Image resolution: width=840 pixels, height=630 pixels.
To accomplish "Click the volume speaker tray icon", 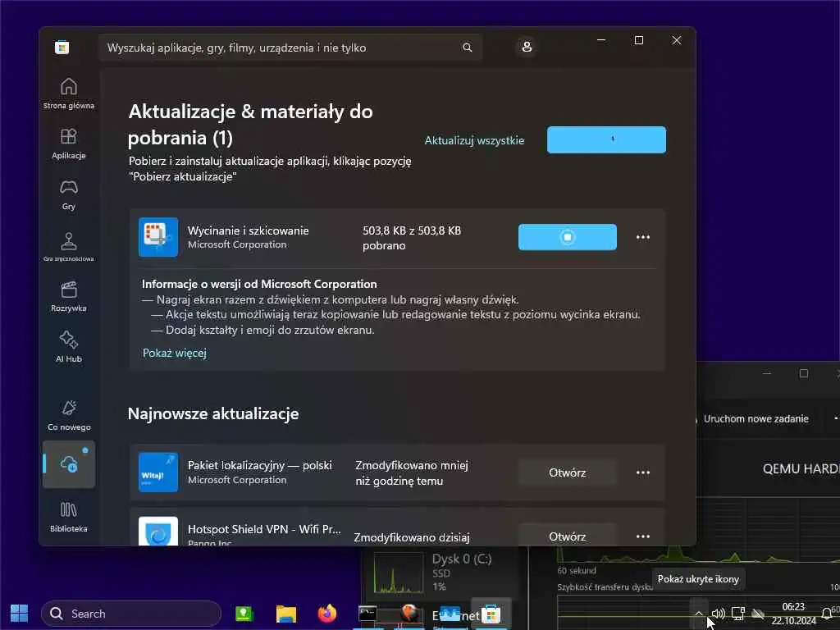I will (718, 614).
